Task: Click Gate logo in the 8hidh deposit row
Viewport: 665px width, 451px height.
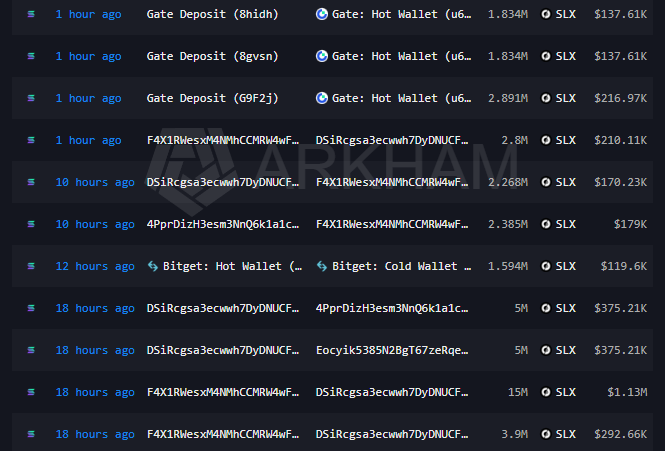Action: 322,14
